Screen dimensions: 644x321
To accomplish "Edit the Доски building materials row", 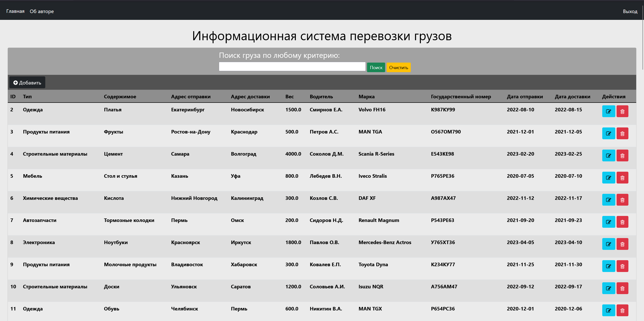I will pyautogui.click(x=609, y=288).
